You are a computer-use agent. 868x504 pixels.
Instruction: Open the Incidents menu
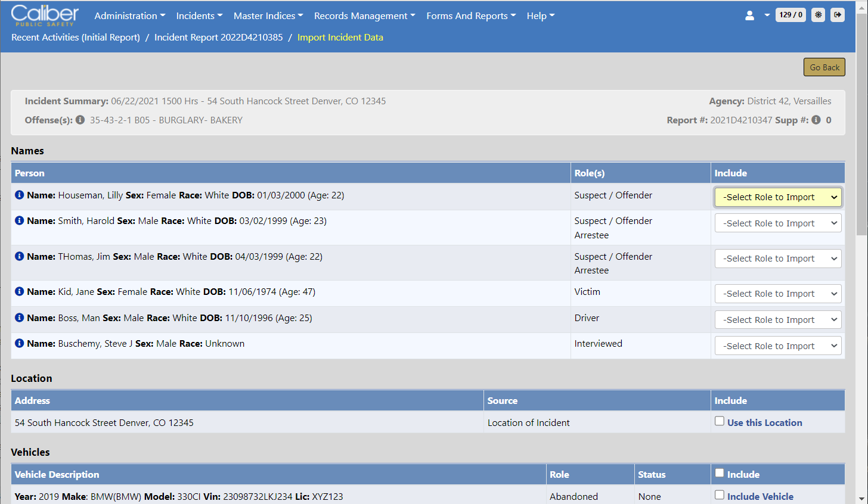tap(199, 16)
